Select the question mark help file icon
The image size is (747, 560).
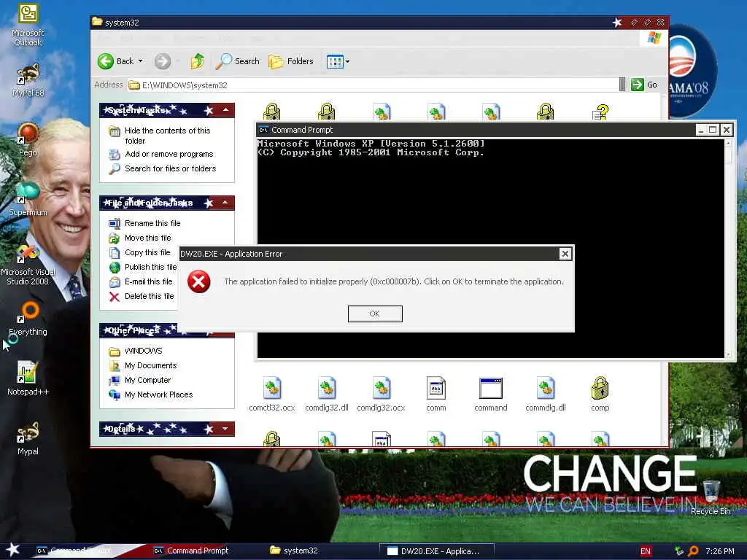(600, 112)
